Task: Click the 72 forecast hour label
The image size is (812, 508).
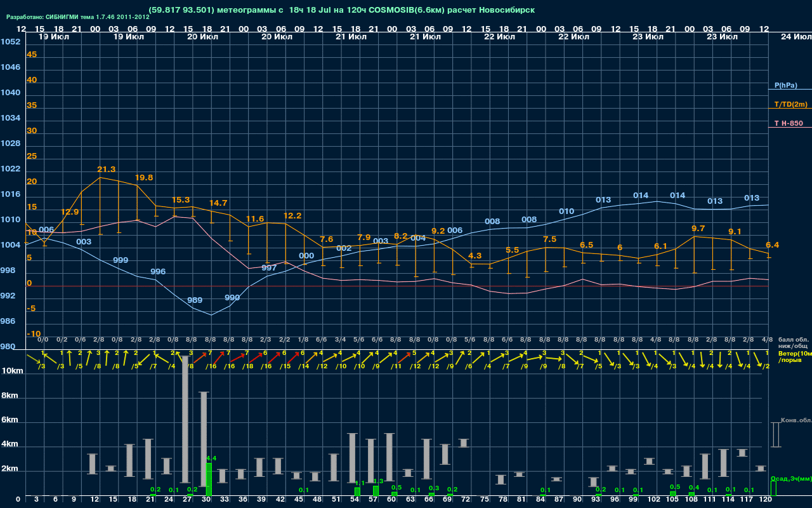Action: coord(466,500)
